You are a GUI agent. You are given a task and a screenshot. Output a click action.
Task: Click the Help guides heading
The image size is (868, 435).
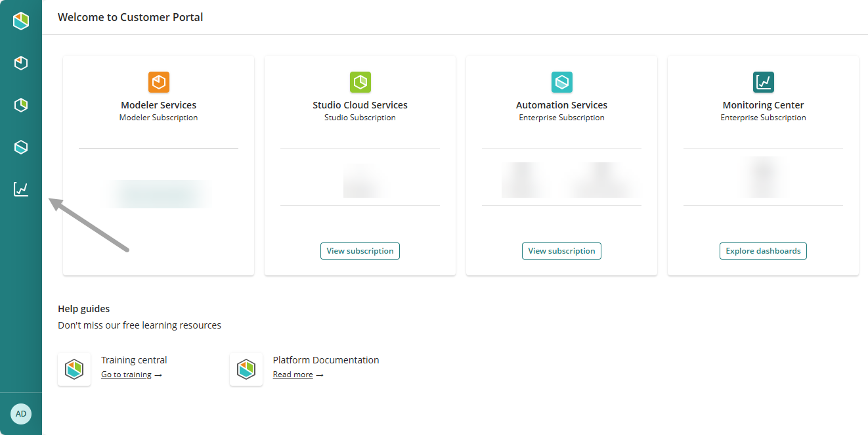click(84, 309)
